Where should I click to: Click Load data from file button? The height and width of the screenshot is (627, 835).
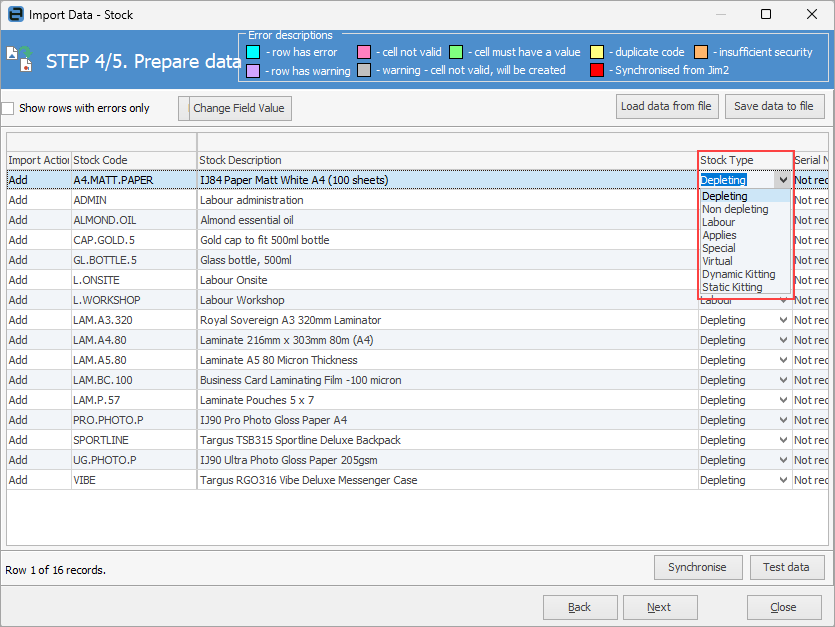click(667, 106)
